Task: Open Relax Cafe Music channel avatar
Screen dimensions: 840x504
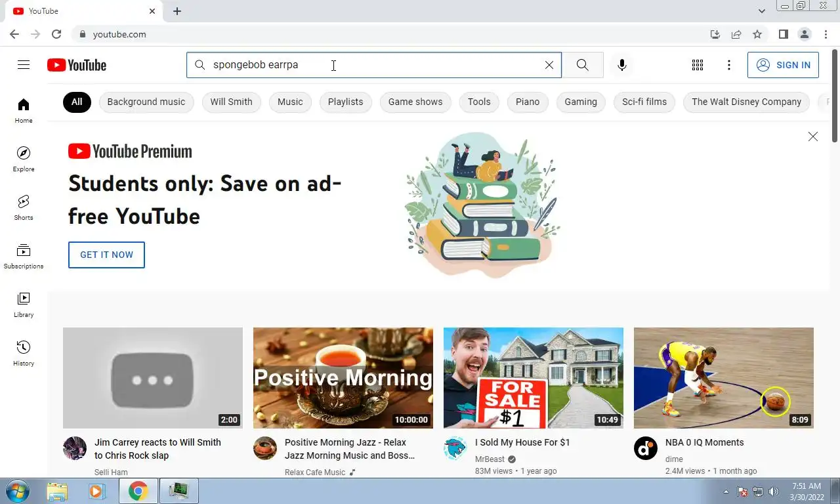Action: (265, 448)
